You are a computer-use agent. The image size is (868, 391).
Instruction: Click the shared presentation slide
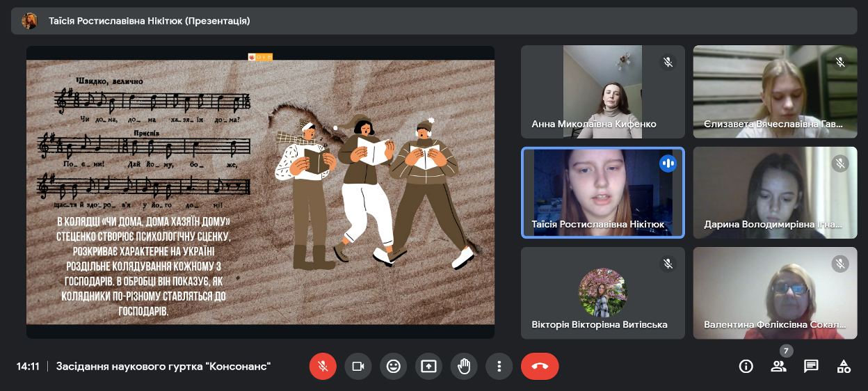(260, 191)
